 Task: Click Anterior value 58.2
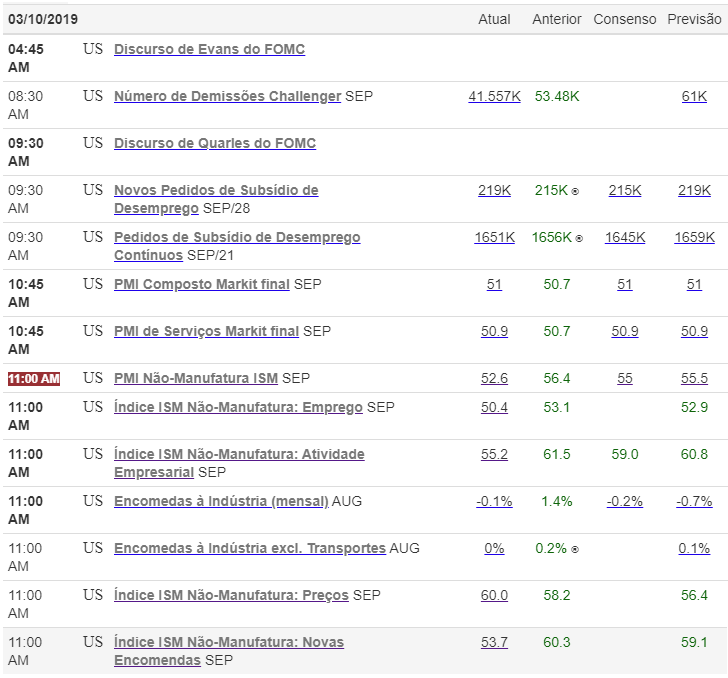pyautogui.click(x=557, y=595)
